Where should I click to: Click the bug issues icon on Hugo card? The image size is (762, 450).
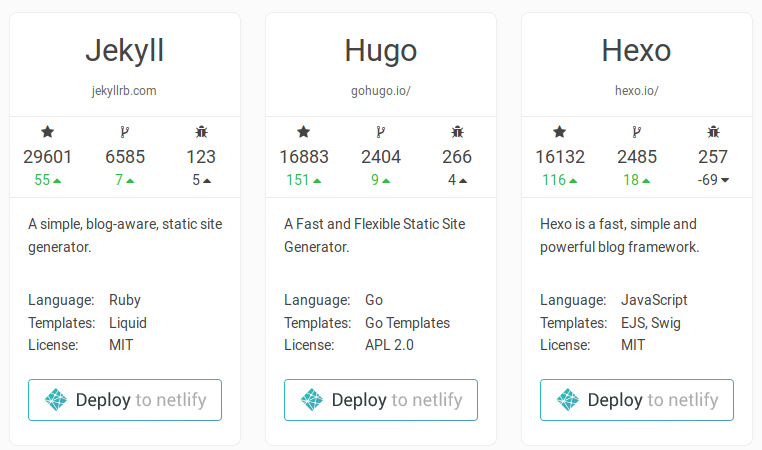coord(457,132)
